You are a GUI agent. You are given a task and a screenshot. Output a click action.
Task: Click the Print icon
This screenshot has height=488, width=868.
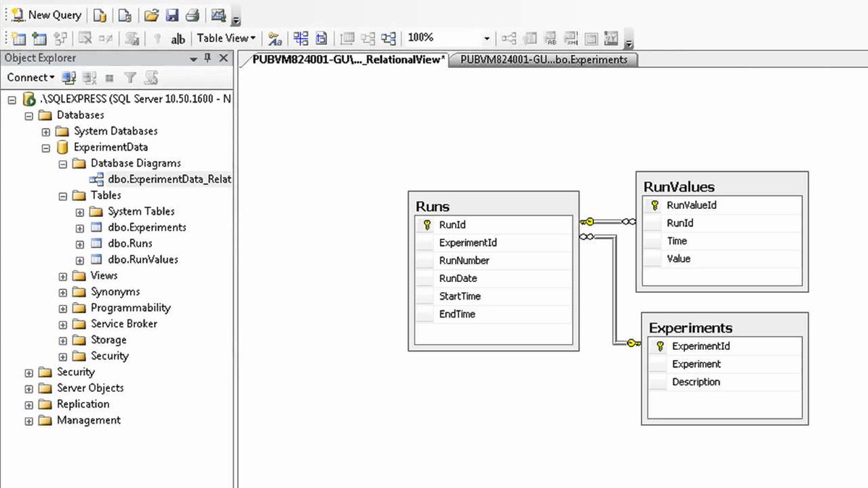pyautogui.click(x=192, y=14)
